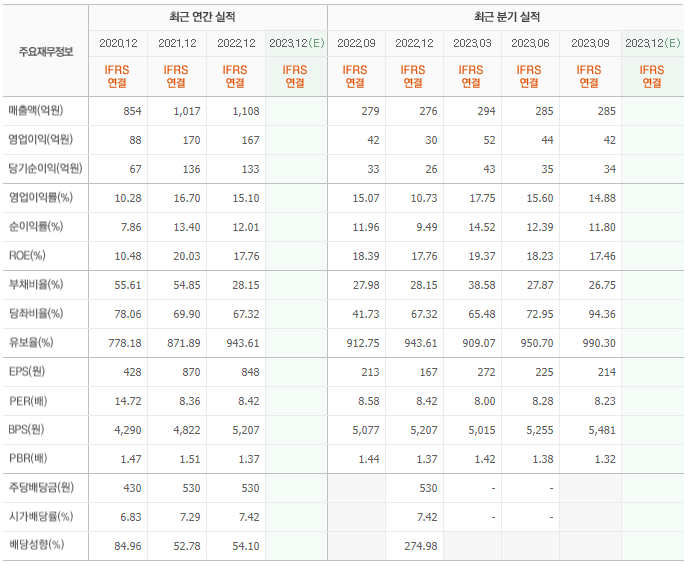Click debt ratio value '38.58'
The height and width of the screenshot is (564, 690).
[482, 286]
